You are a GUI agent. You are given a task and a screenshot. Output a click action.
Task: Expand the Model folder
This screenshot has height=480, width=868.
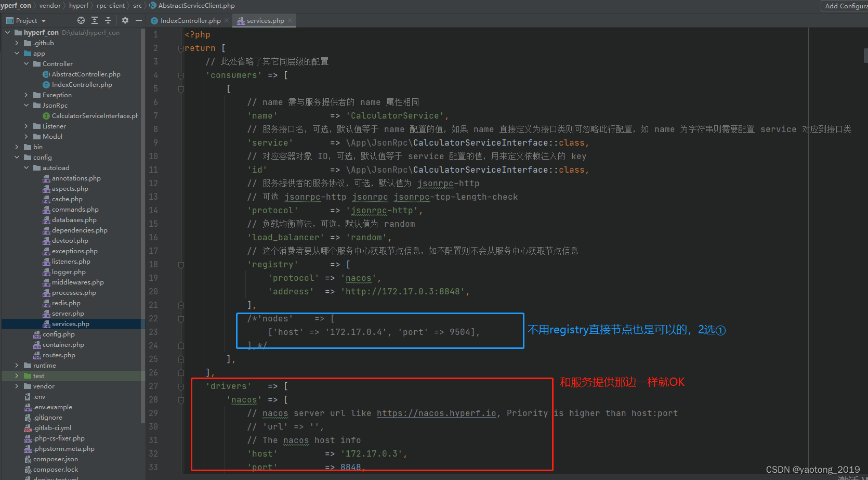(25, 136)
